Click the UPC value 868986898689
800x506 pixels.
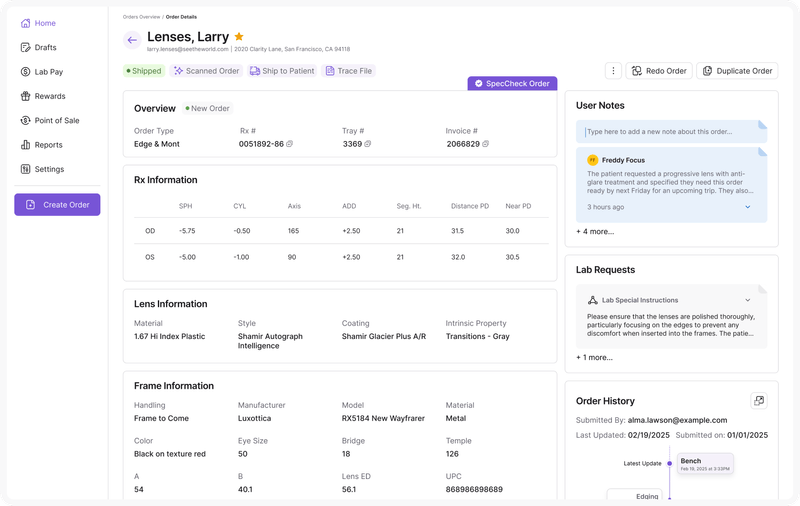pyautogui.click(x=474, y=489)
